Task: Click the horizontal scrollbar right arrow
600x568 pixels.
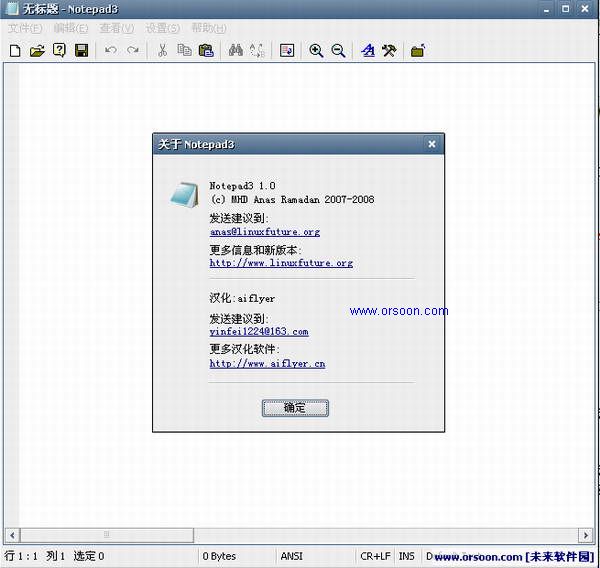Action: (585, 535)
